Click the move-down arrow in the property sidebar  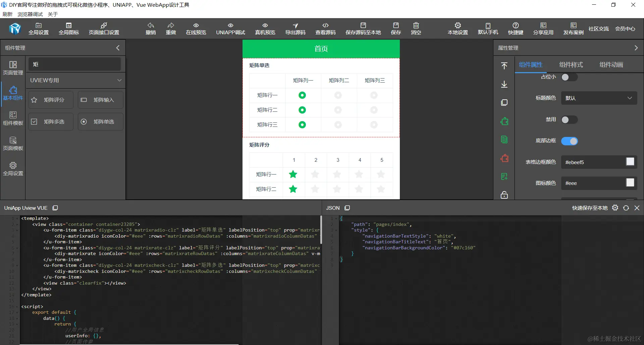504,84
